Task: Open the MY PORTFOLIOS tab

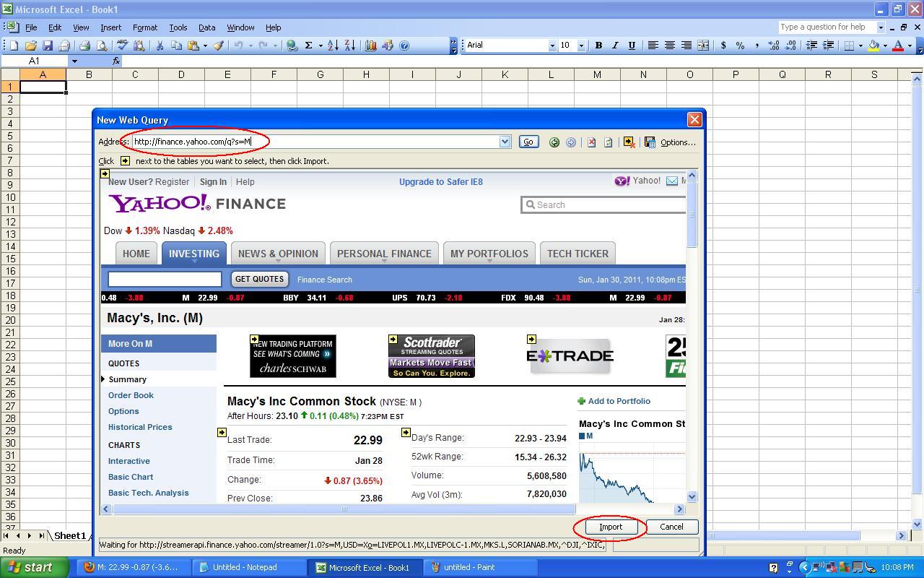Action: click(489, 254)
